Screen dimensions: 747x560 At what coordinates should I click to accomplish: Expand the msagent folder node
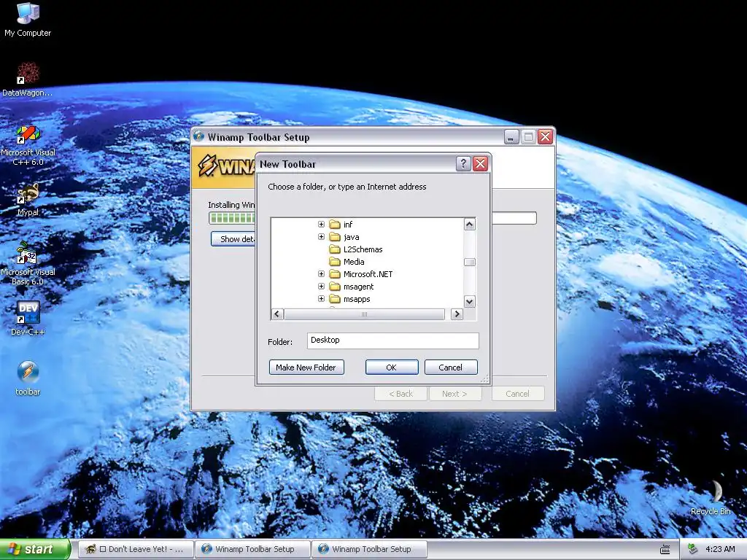tap(321, 286)
